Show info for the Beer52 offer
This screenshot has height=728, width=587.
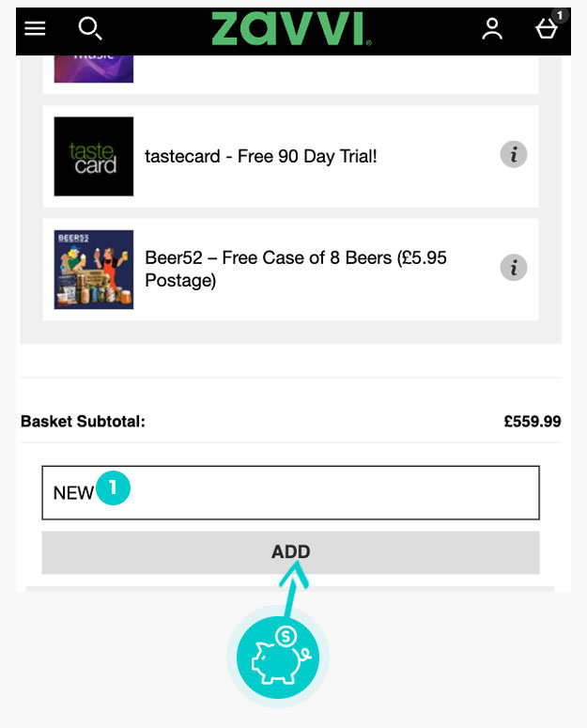(x=513, y=268)
